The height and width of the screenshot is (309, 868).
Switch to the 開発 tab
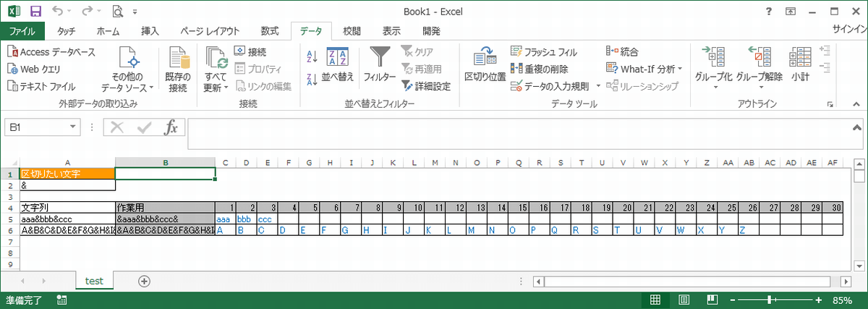pyautogui.click(x=431, y=31)
